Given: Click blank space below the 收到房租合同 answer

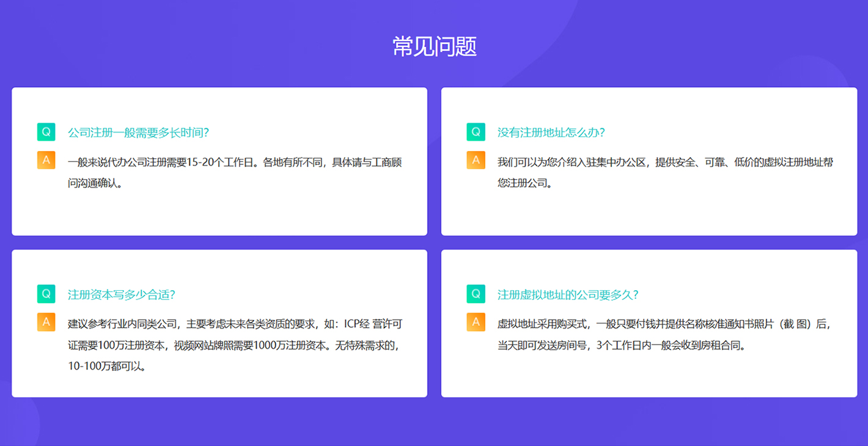Looking at the screenshot, I should click(x=649, y=376).
